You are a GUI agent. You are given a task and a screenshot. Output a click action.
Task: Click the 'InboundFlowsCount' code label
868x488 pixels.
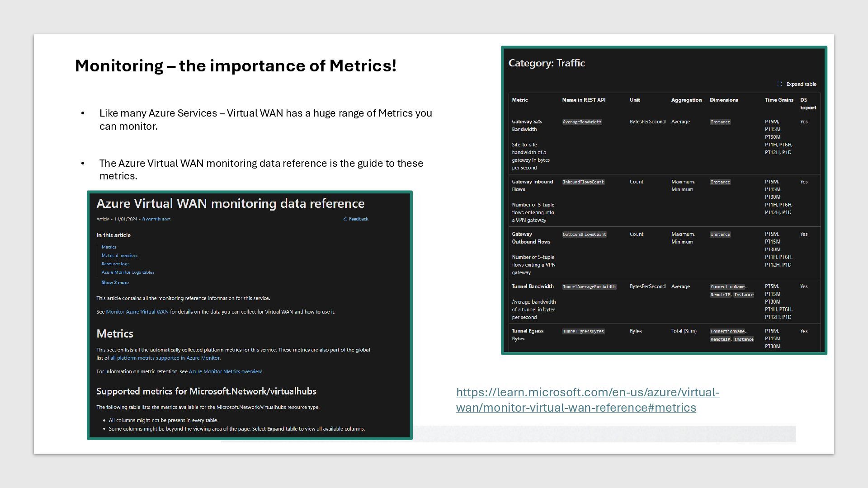pos(583,182)
